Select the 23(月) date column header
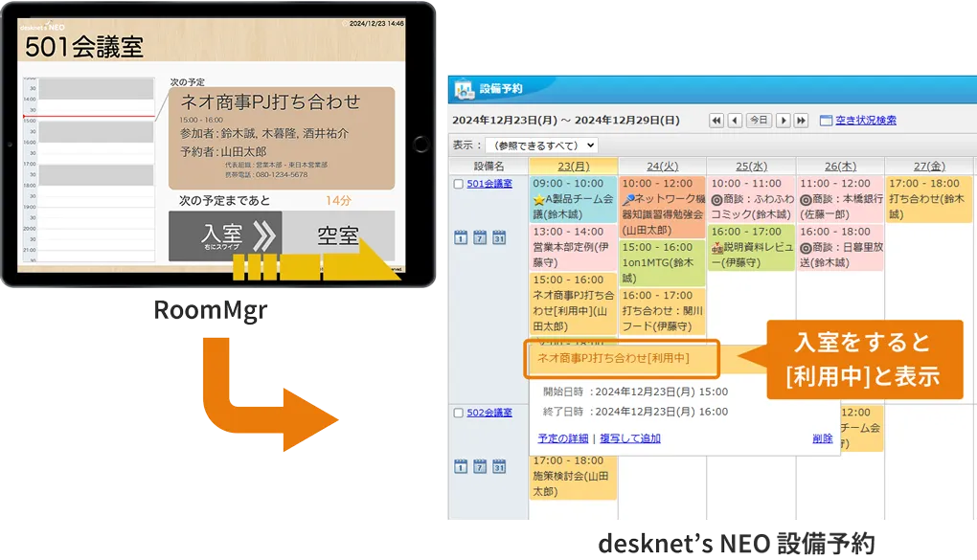This screenshot has height=560, width=977. 573,167
